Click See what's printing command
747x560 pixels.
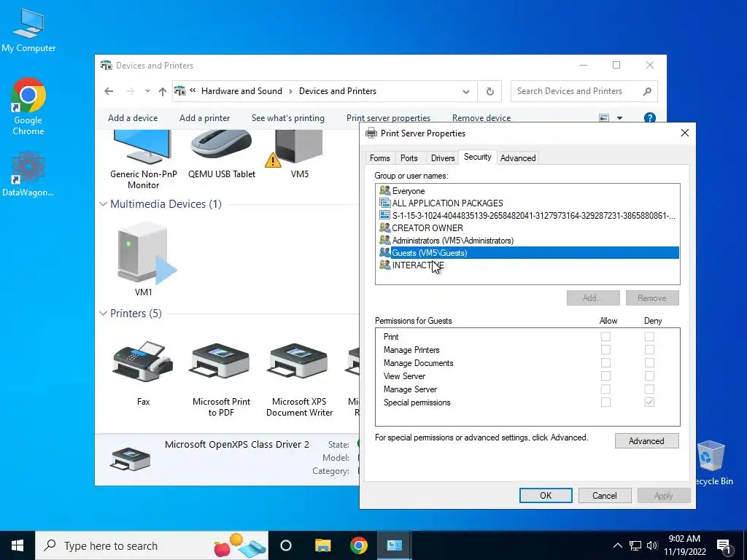[x=287, y=118]
